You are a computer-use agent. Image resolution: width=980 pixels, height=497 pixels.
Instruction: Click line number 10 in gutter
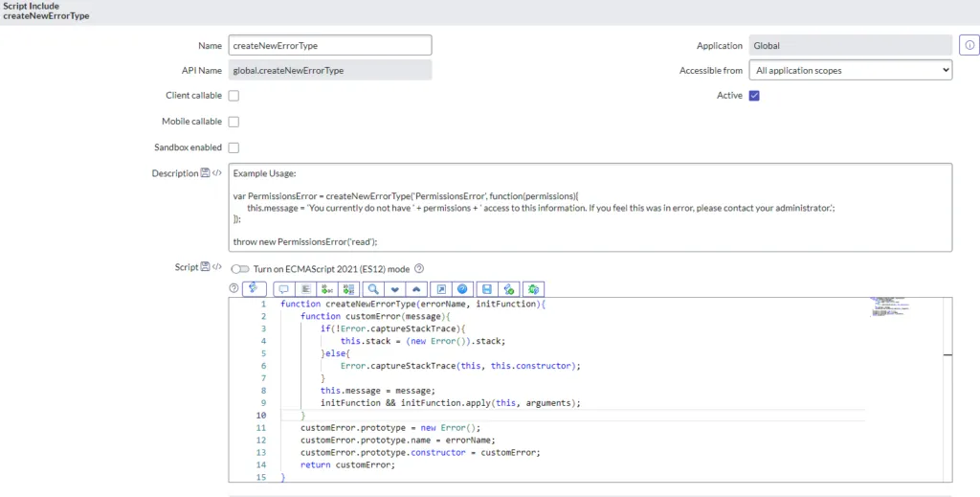coord(260,415)
